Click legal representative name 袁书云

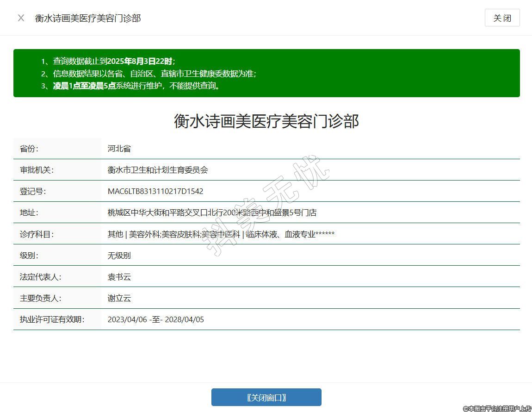click(119, 277)
